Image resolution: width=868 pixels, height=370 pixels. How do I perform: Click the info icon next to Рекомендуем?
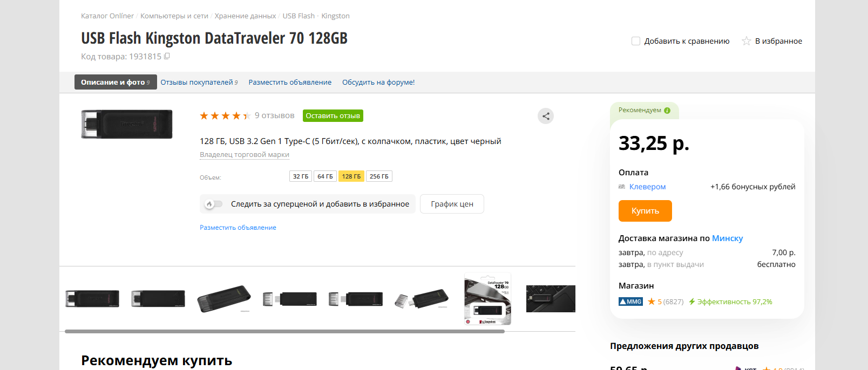(x=667, y=111)
